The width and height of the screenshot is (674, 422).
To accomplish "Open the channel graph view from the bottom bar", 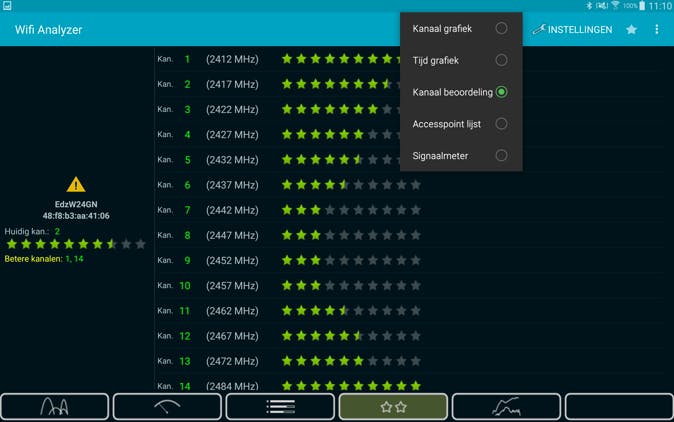I will (x=55, y=406).
